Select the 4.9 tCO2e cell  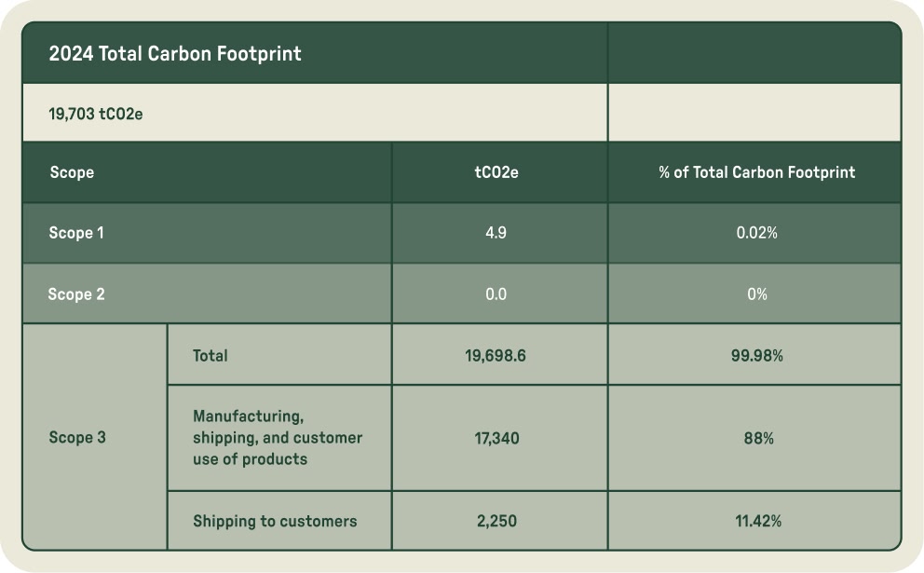click(x=496, y=233)
